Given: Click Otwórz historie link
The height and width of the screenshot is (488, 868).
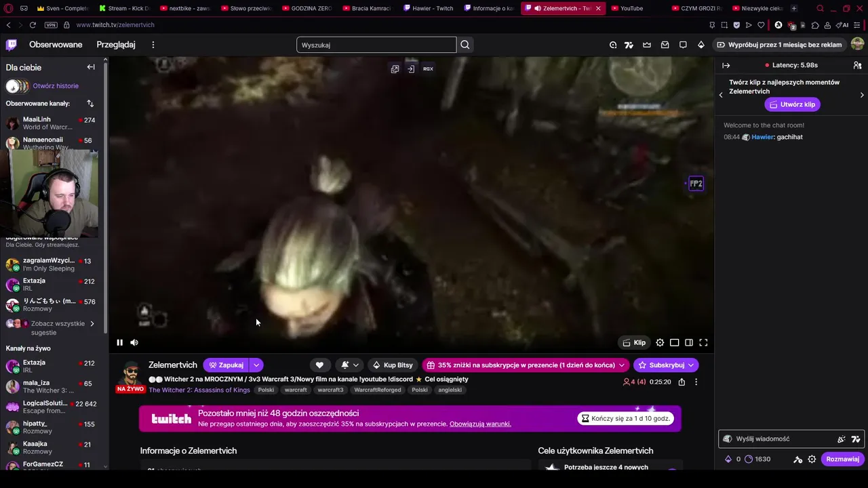Looking at the screenshot, I should (56, 86).
